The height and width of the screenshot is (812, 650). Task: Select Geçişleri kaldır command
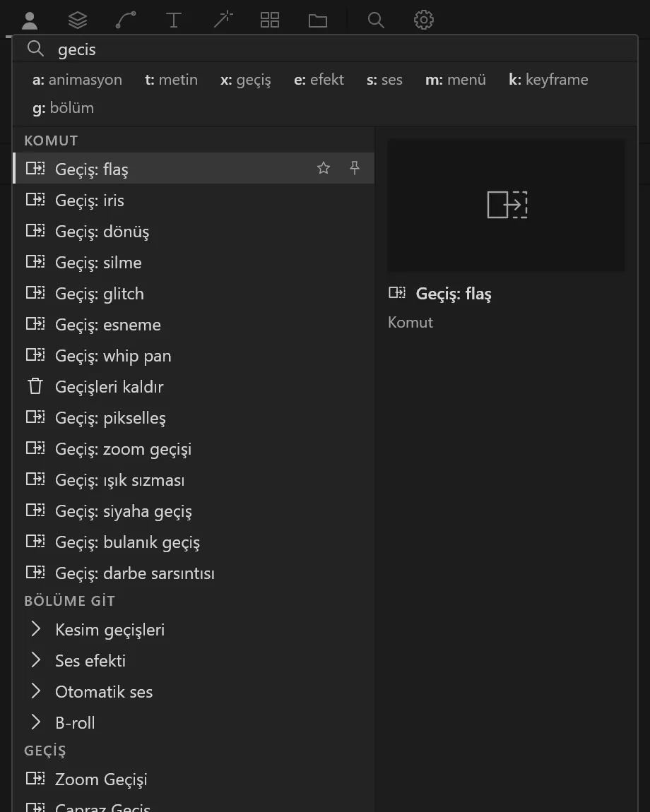coord(194,386)
